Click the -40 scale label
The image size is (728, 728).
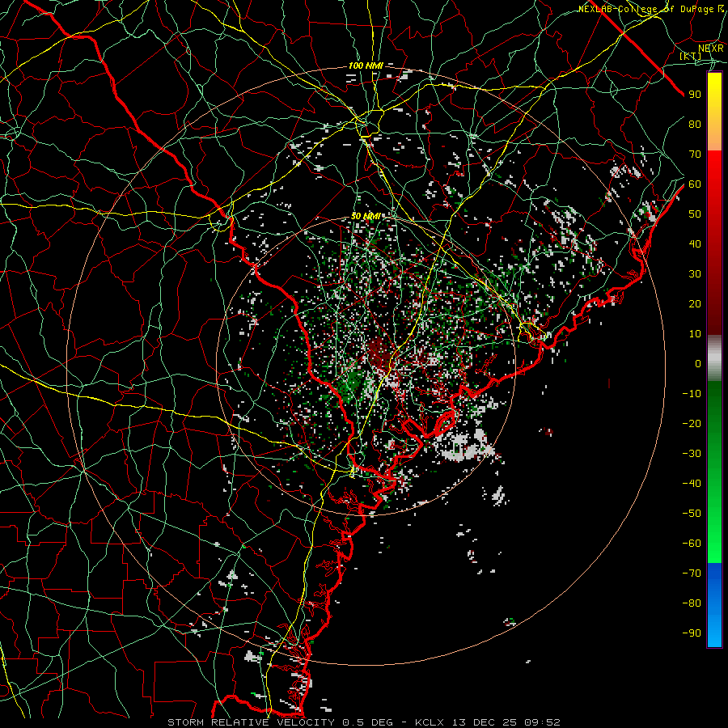pos(692,484)
